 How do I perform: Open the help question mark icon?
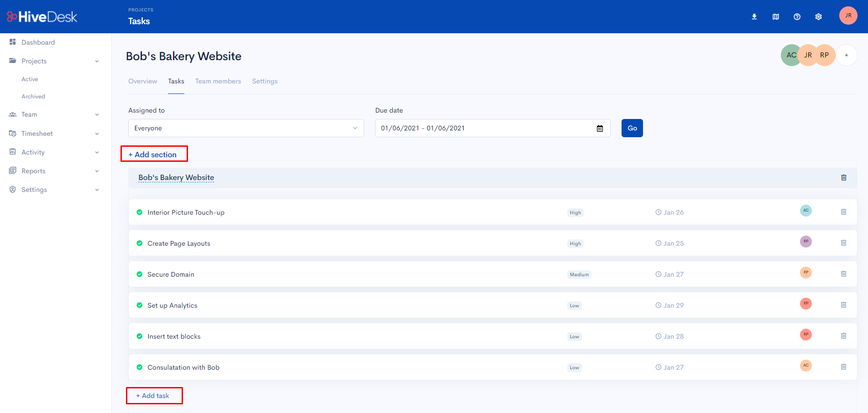point(797,17)
